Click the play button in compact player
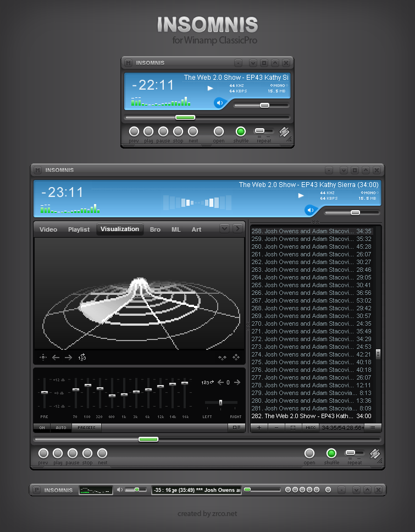Image resolution: width=415 pixels, height=532 pixels. click(x=148, y=131)
